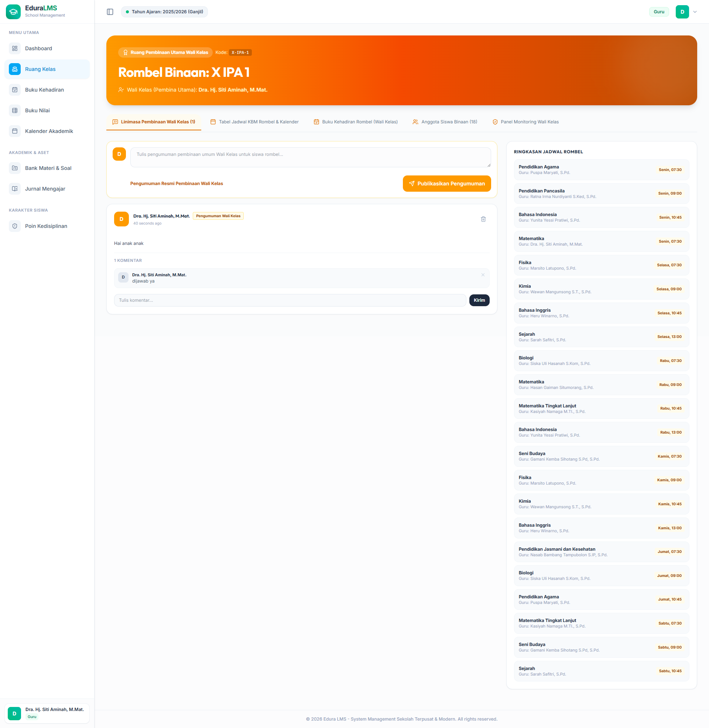Click the Bank Materi & Soal folder icon
The width and height of the screenshot is (709, 728).
pos(15,168)
